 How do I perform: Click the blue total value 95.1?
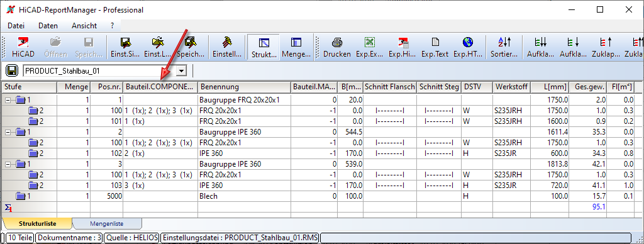(599, 207)
